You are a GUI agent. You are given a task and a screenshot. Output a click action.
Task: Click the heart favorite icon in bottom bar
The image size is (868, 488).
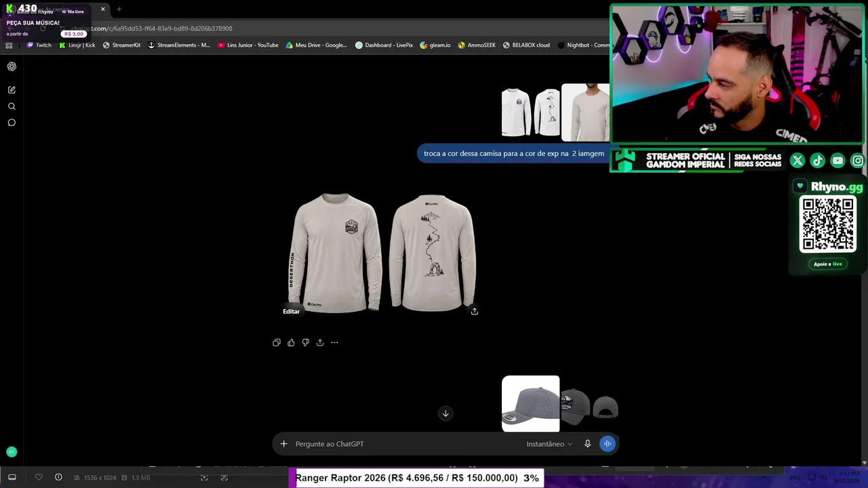pos(39,478)
